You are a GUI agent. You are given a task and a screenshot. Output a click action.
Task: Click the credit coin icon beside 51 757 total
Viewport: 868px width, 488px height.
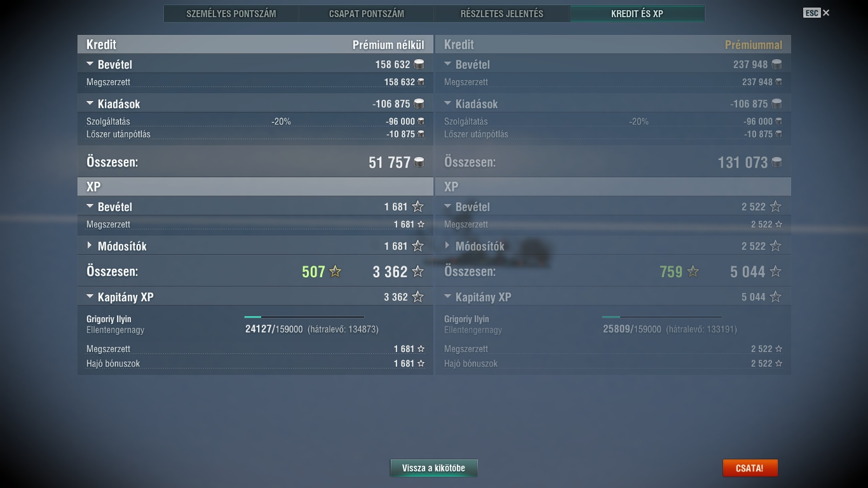tap(419, 163)
